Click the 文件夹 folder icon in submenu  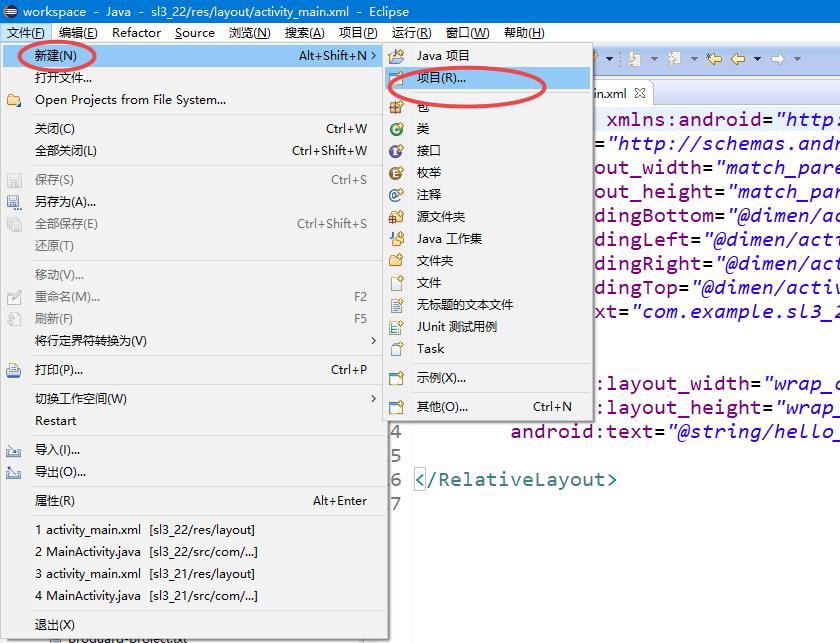(396, 261)
